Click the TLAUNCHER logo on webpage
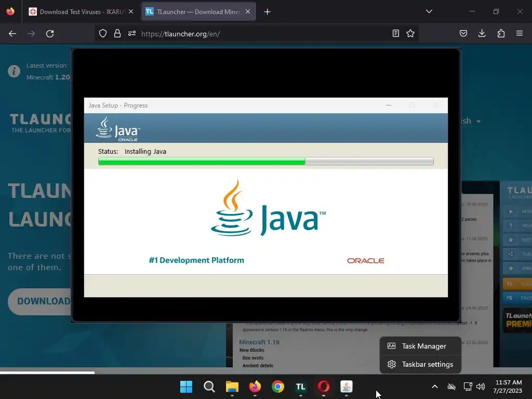532x399 pixels. click(41, 123)
